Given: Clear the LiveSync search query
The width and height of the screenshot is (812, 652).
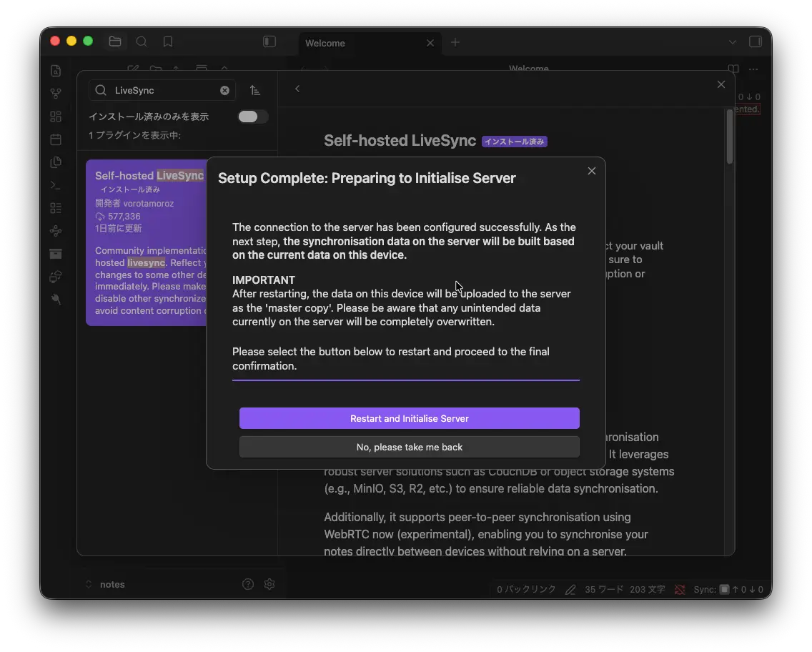Looking at the screenshot, I should [x=224, y=90].
